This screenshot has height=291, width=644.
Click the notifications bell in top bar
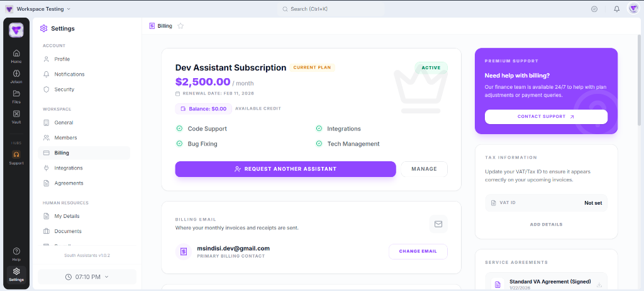point(616,9)
